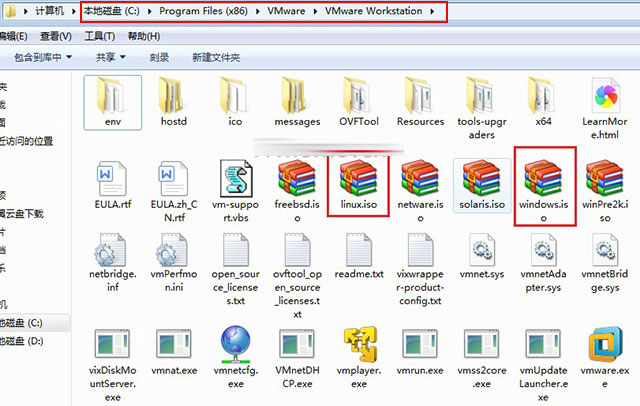Expand arrow after 本地磁盘 (C:) breadcrumb
Screen dimensions: 640x406
tap(149, 11)
